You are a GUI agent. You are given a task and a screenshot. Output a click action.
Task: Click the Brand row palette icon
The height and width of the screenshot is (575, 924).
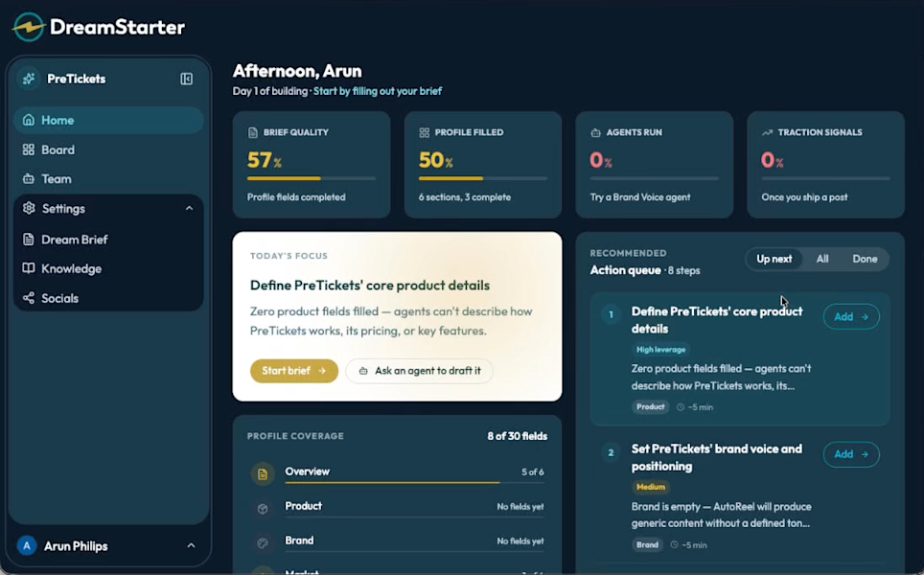(x=263, y=543)
